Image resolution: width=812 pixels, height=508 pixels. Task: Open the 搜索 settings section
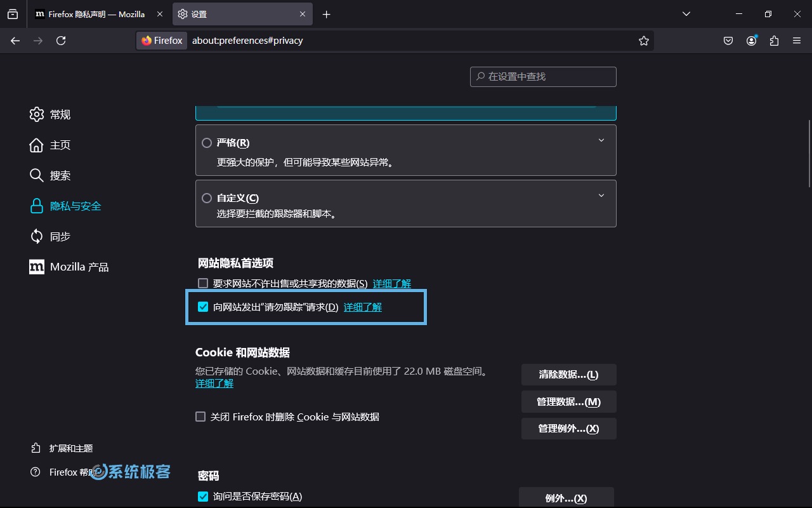click(49, 175)
